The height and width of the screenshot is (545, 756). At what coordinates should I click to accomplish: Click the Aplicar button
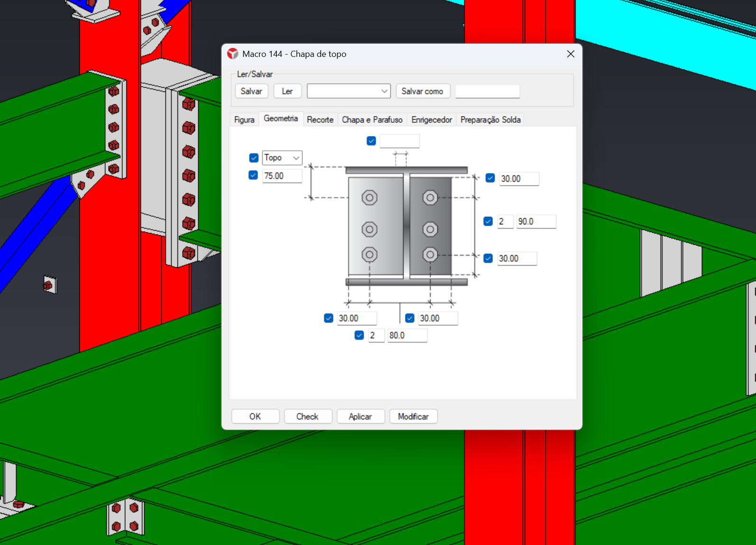[x=360, y=416]
